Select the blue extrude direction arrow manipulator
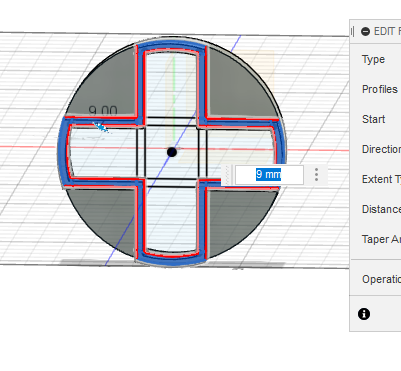 pyautogui.click(x=101, y=127)
